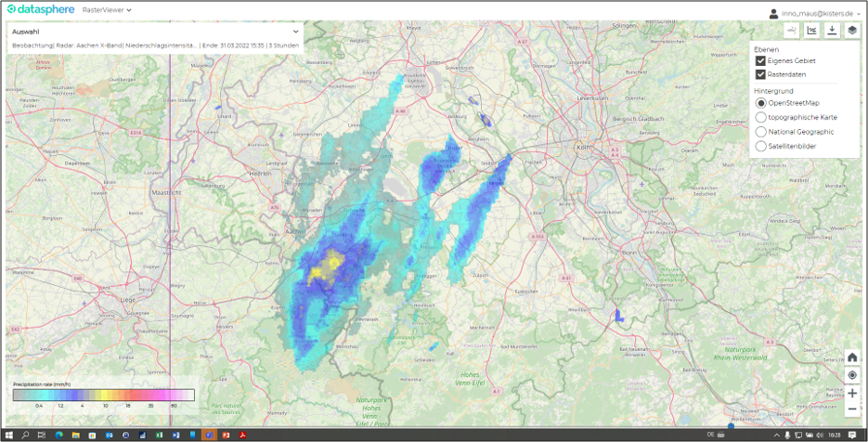868x442 pixels.
Task: Click the wind animation icon
Action: (x=791, y=31)
